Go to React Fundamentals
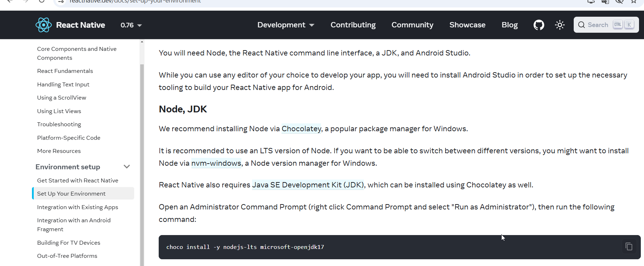Screen dimensions: 644x266 coord(65,71)
